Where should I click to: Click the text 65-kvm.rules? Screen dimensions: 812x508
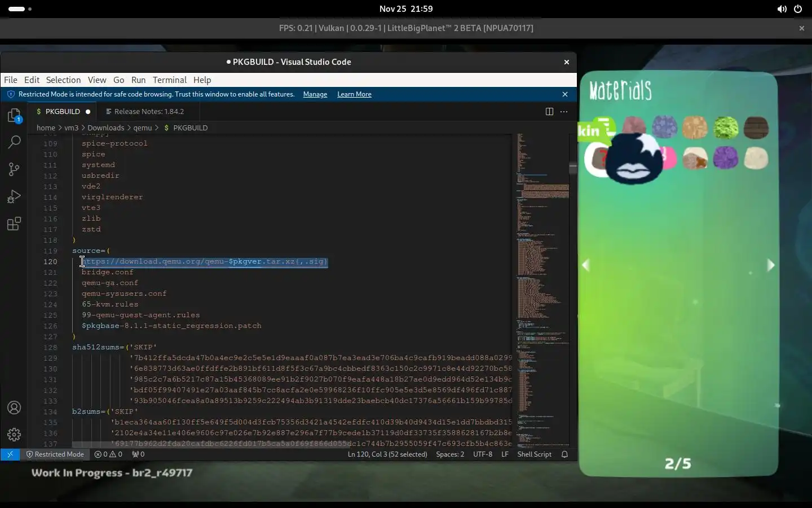110,304
